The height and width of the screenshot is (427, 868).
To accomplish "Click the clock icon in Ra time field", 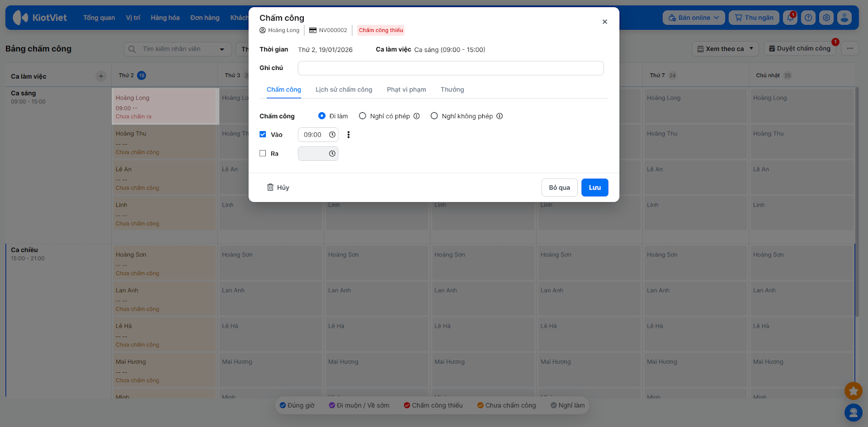I will click(332, 154).
